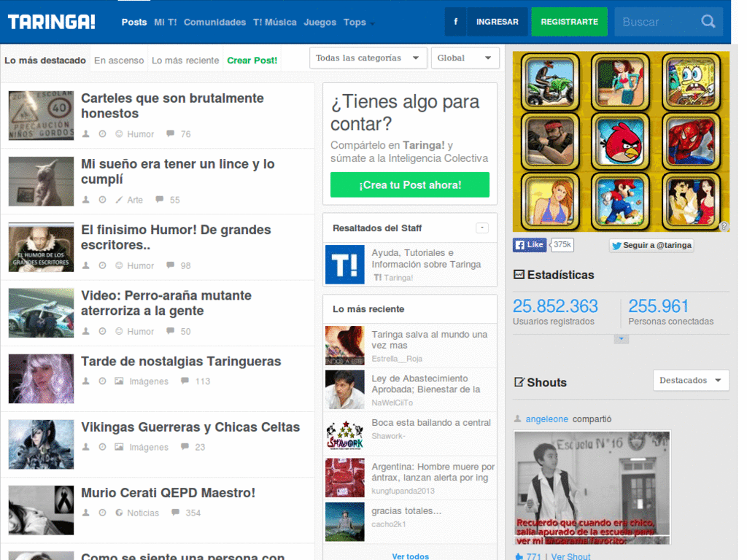The height and width of the screenshot is (560, 747).
Task: Click the Arte category link
Action: (x=135, y=200)
